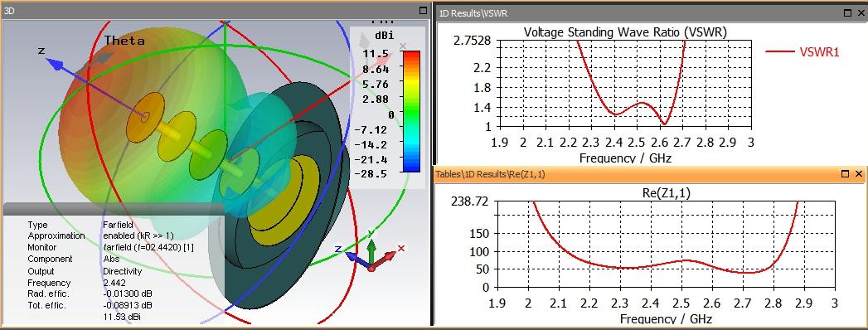Click the 2.7528 maximum value on VSWR axis
The image size is (868, 330).
coord(473,41)
